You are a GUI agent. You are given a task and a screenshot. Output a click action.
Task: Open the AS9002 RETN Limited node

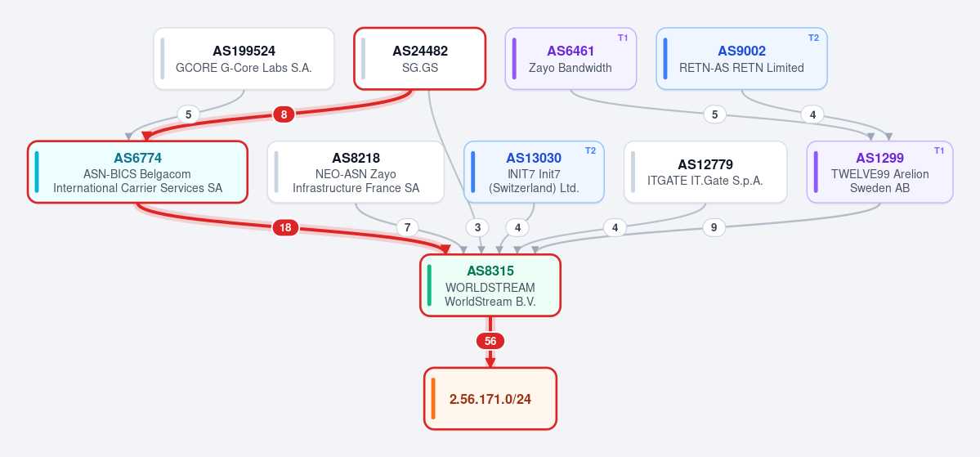(x=742, y=59)
